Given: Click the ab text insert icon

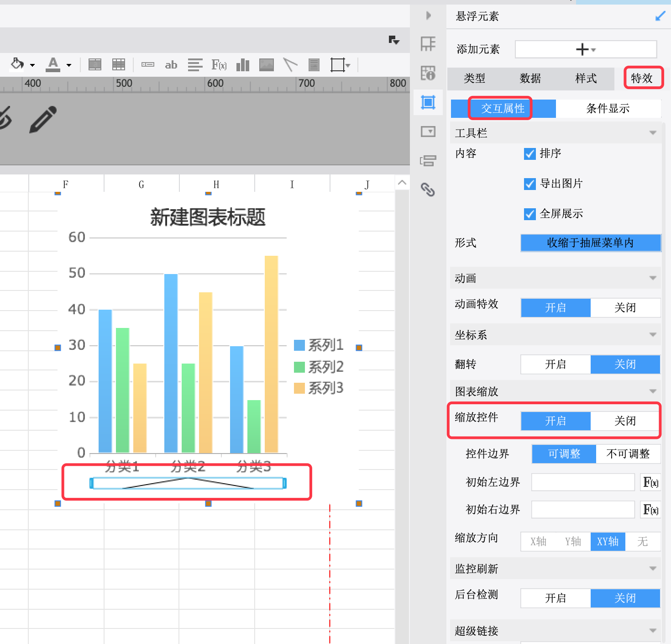Looking at the screenshot, I should 171,65.
